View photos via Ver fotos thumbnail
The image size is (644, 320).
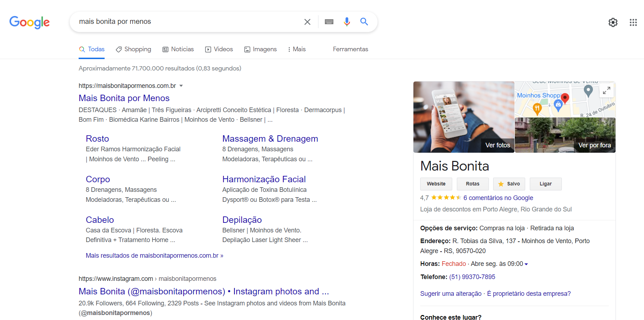pyautogui.click(x=464, y=117)
